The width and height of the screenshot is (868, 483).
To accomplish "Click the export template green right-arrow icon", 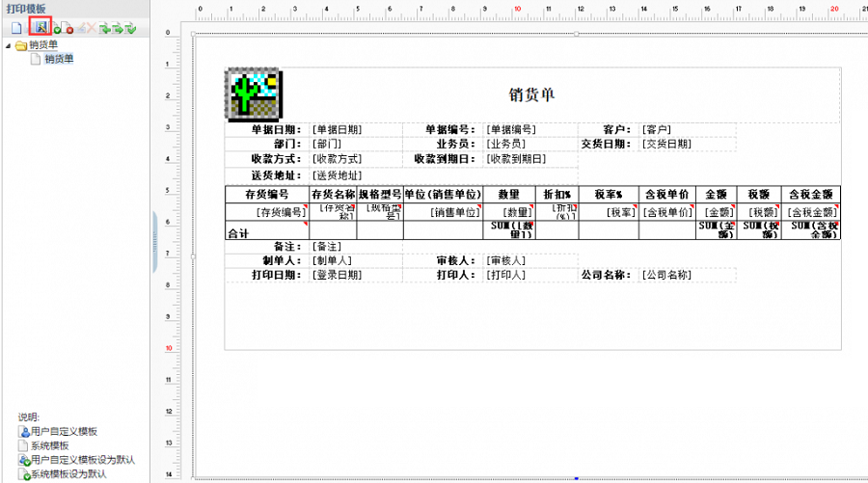I will click(x=118, y=28).
